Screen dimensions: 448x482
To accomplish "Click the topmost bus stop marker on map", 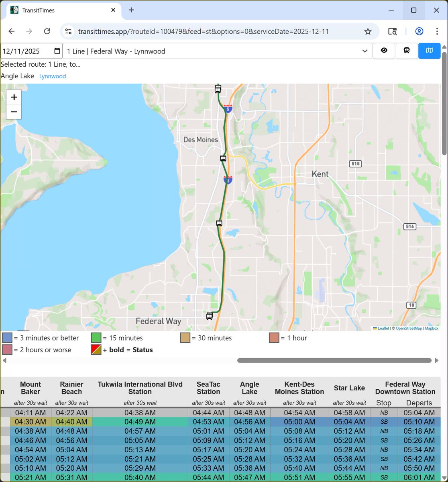I will (x=218, y=89).
